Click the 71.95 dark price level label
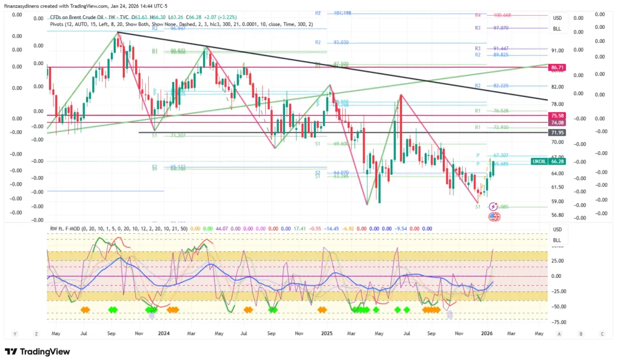This screenshot has width=617, height=364. 557,132
